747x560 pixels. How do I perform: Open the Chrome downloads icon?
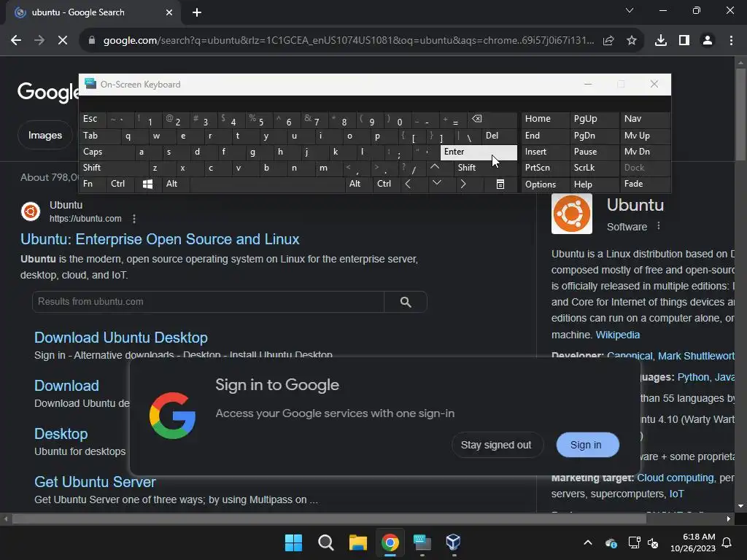pos(661,41)
